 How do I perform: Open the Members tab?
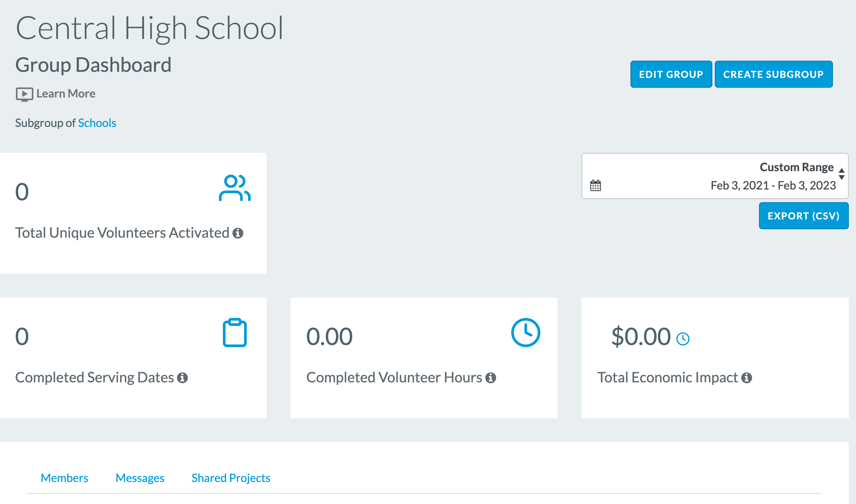pos(65,478)
